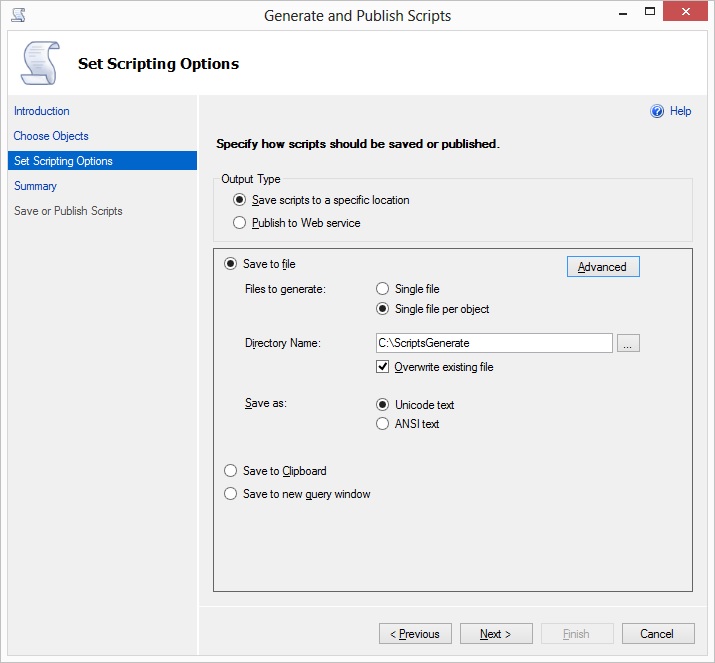Viewport: 715px width, 663px height.
Task: Select 'Save to Clipboard' option
Action: [x=231, y=471]
